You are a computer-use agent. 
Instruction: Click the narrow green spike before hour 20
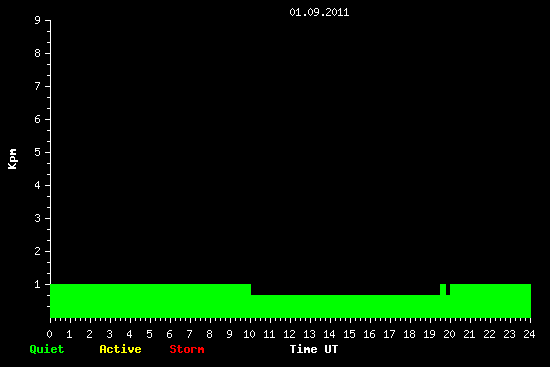pyautogui.click(x=443, y=289)
